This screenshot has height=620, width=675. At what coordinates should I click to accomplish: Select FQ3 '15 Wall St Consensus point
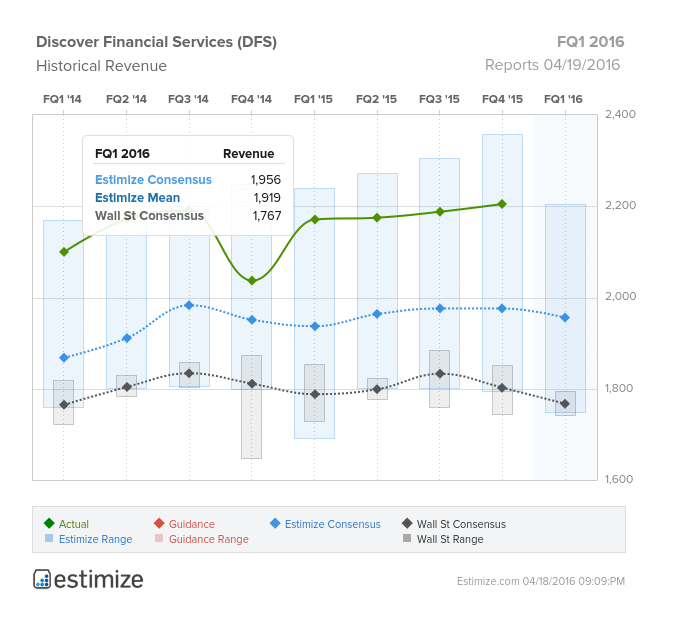tap(440, 373)
